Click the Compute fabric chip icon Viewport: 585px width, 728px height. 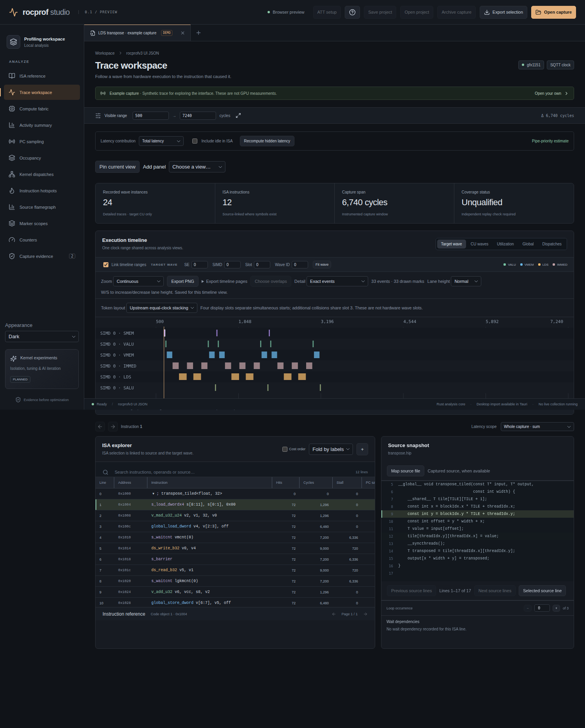coord(12,109)
